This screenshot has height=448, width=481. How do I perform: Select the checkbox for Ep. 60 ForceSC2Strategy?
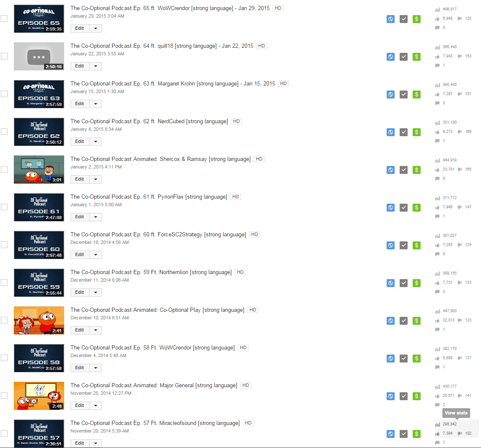click(x=4, y=245)
